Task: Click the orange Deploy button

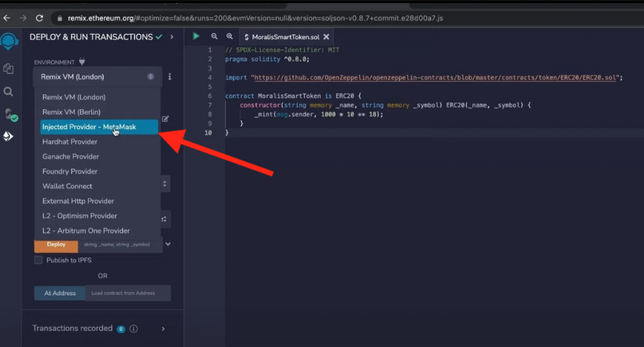Action: tap(56, 246)
